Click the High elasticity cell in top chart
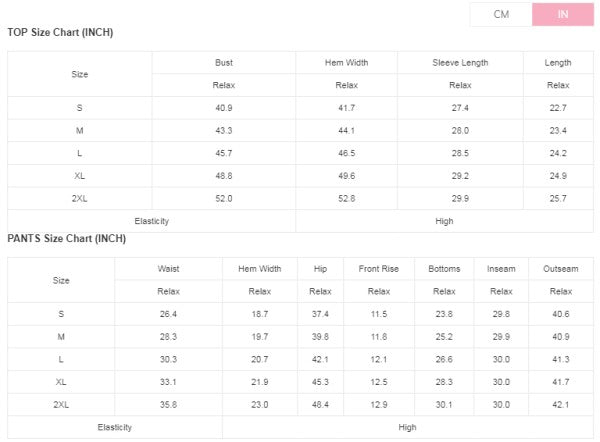 pyautogui.click(x=445, y=221)
